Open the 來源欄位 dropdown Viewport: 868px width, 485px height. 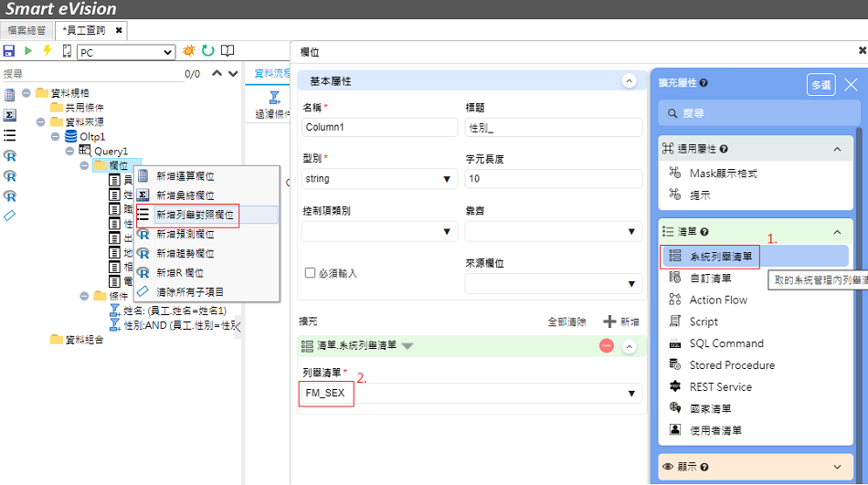coord(554,284)
